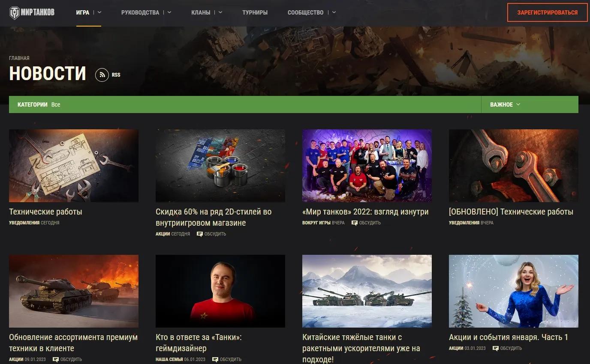
Task: Click discuss icon under January events article
Action: click(496, 348)
